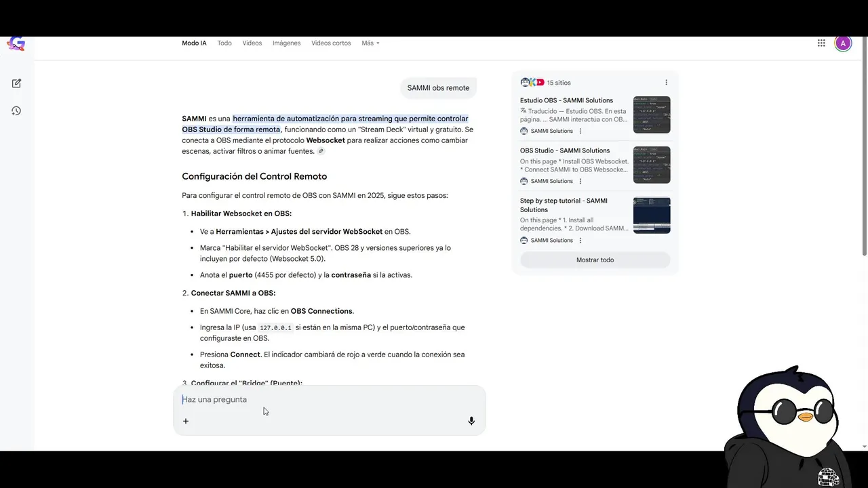The height and width of the screenshot is (488, 868).
Task: Click the text 'Habilitar Websocket en OBS:'
Action: click(x=241, y=213)
